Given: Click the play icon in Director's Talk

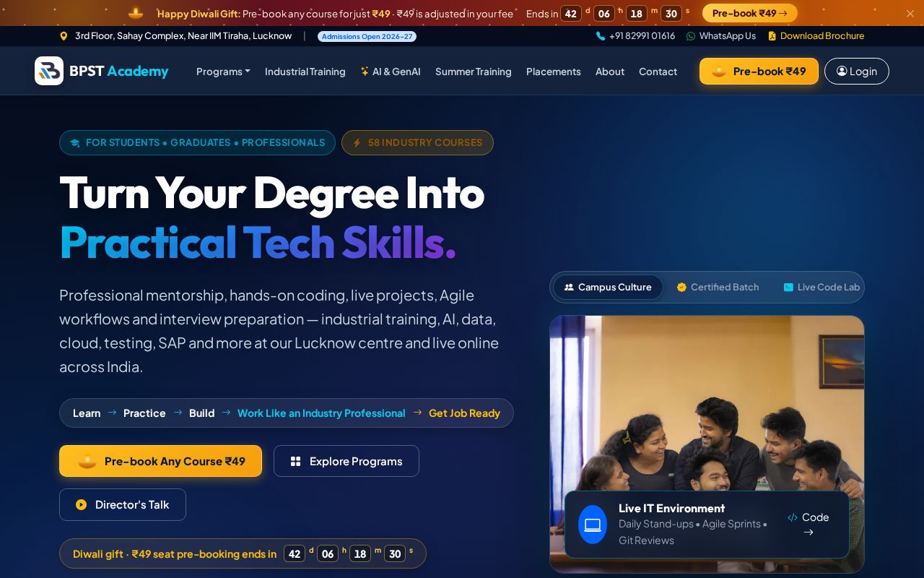Looking at the screenshot, I should click(x=82, y=504).
